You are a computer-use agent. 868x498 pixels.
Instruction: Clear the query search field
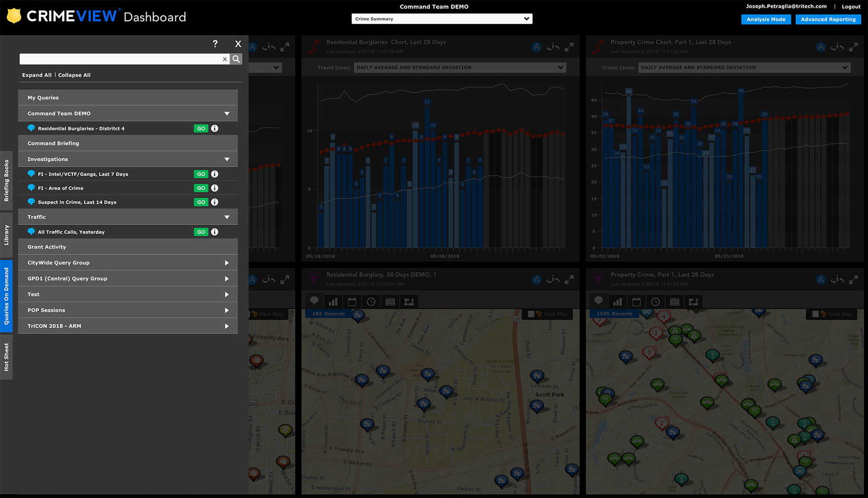coord(225,59)
